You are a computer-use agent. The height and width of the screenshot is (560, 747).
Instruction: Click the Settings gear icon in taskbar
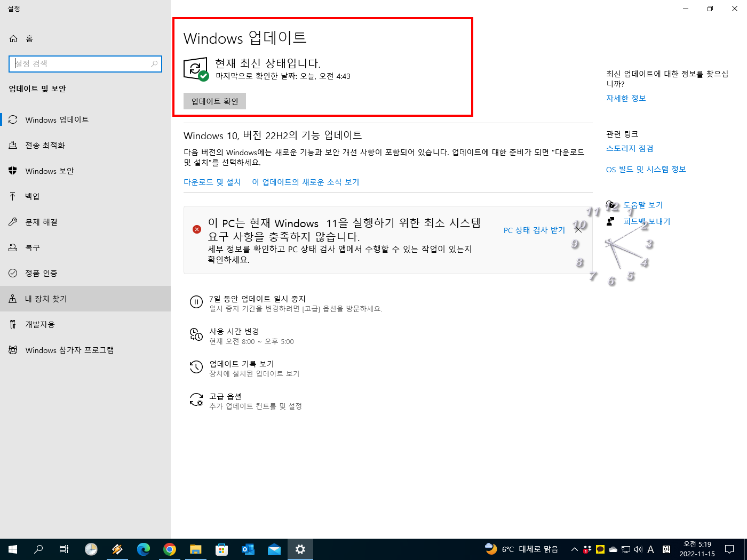(x=300, y=549)
